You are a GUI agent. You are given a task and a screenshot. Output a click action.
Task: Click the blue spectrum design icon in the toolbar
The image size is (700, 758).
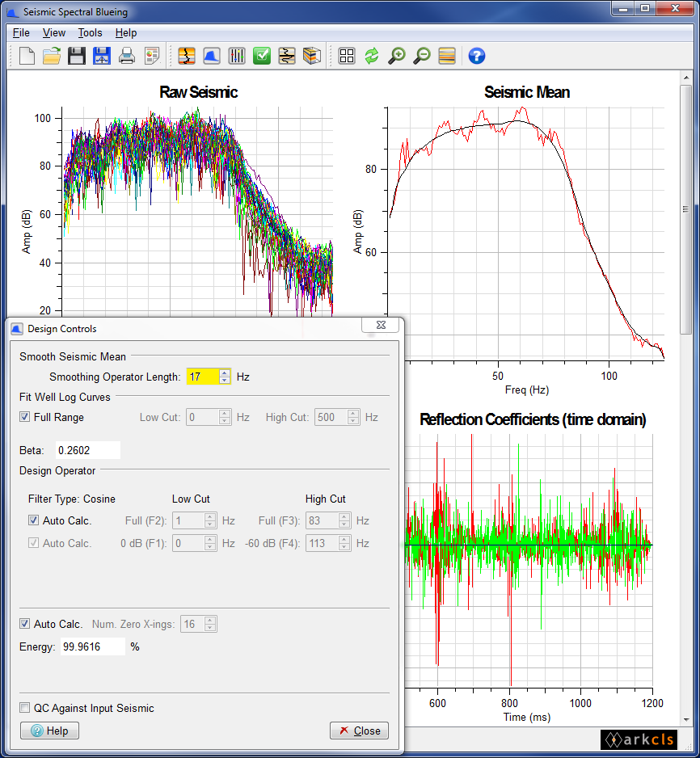212,56
